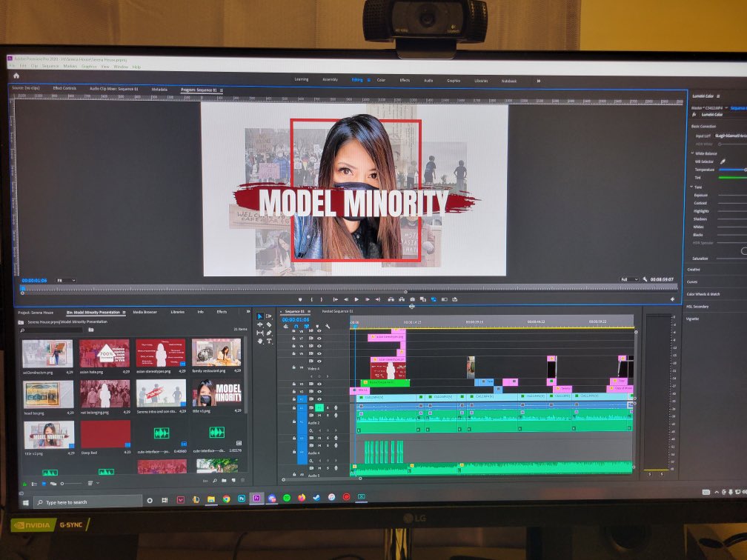Image resolution: width=747 pixels, height=560 pixels.
Task: Adjust the project thumbnail zoom slider
Action: 71,483
